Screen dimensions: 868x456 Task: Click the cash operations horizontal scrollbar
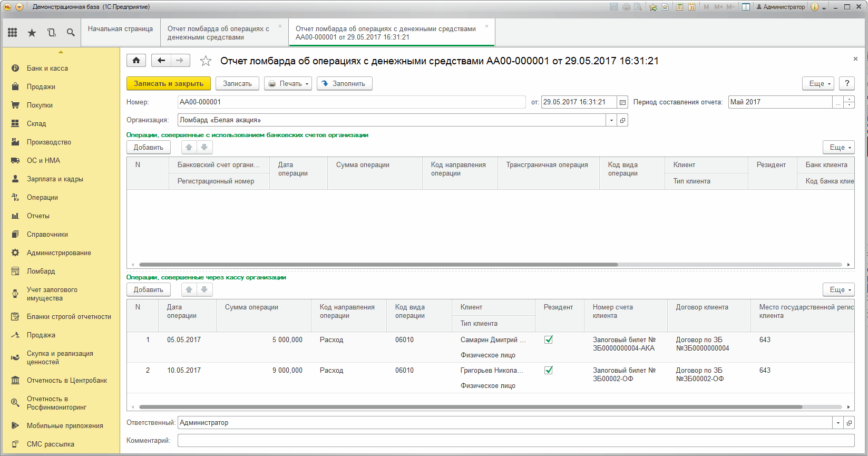point(471,407)
